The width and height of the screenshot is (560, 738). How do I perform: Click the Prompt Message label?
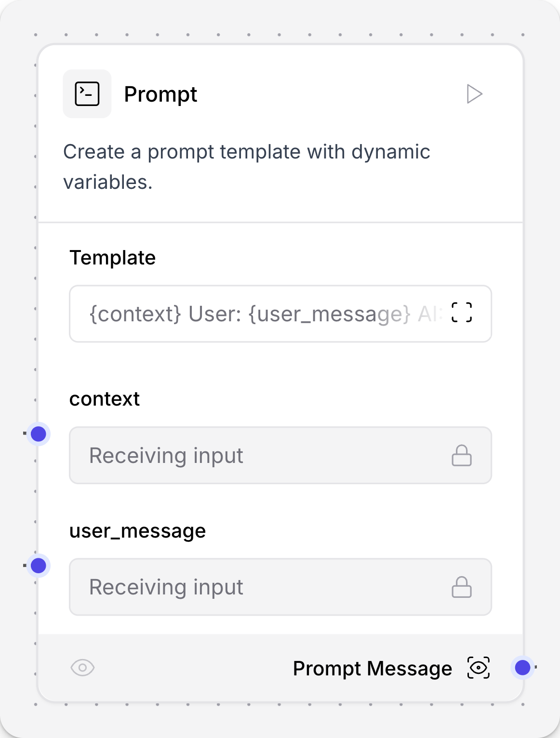(373, 668)
